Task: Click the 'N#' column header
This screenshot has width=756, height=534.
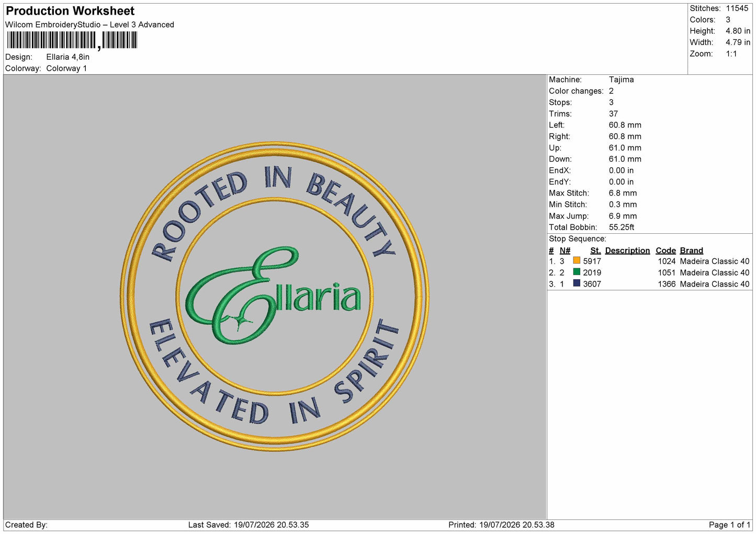Action: click(x=565, y=251)
